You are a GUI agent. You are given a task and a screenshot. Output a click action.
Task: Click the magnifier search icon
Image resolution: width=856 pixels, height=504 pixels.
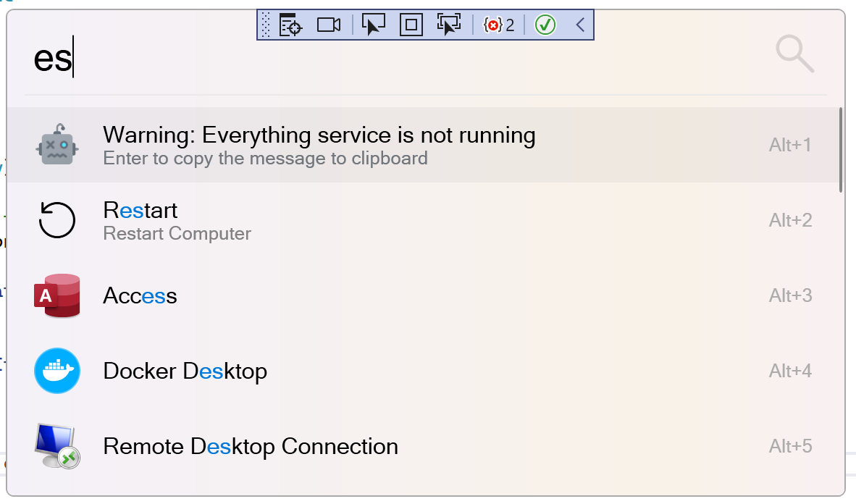(795, 54)
